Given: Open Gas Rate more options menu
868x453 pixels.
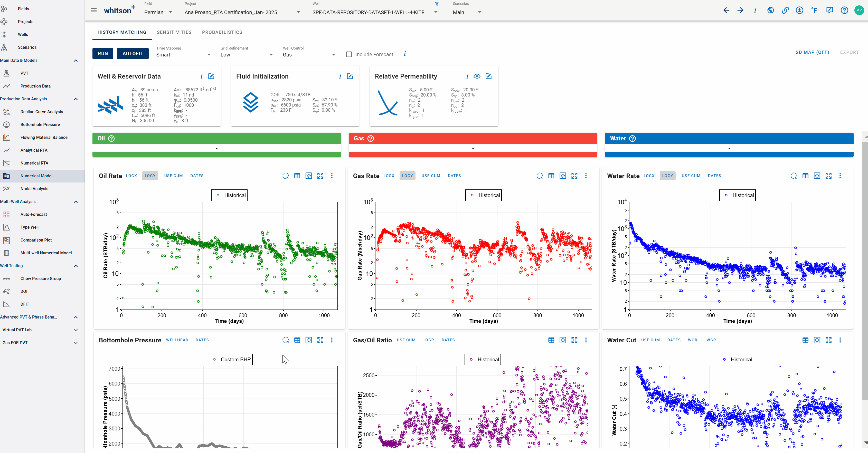Looking at the screenshot, I should pos(586,176).
